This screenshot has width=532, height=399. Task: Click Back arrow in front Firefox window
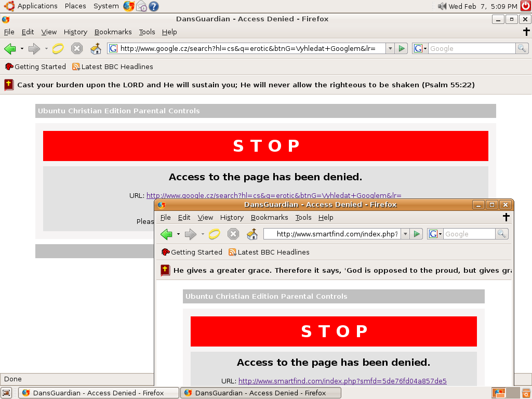pyautogui.click(x=166, y=234)
